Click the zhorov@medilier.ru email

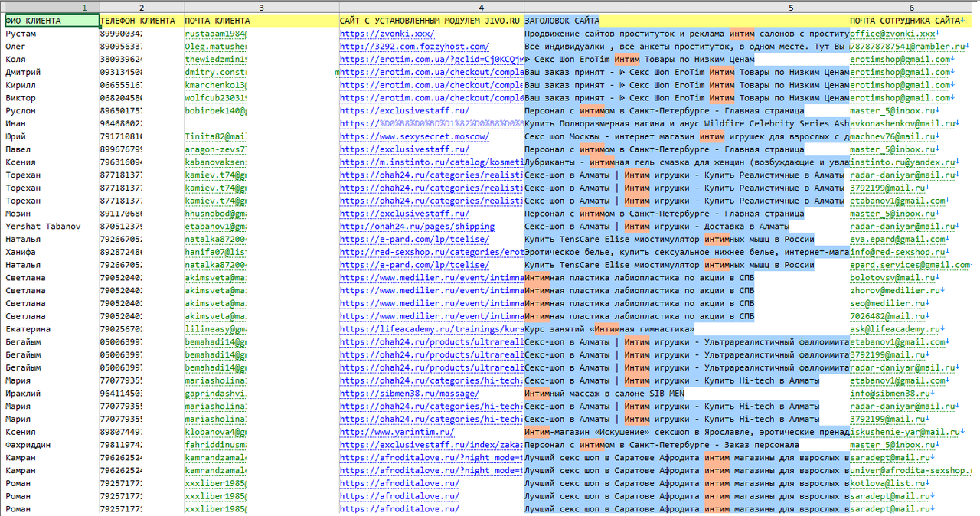895,291
